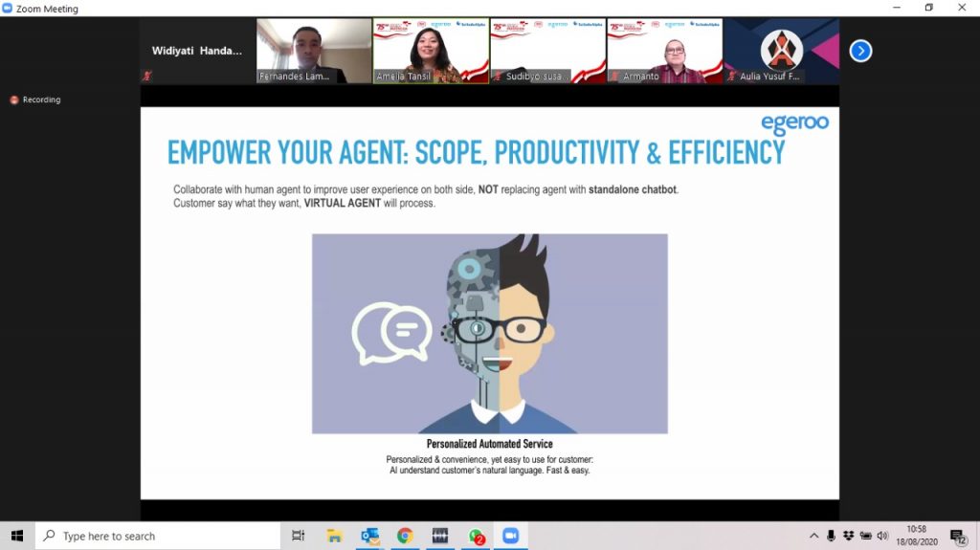Select Amelia Tansil's video thumbnail

(x=431, y=51)
